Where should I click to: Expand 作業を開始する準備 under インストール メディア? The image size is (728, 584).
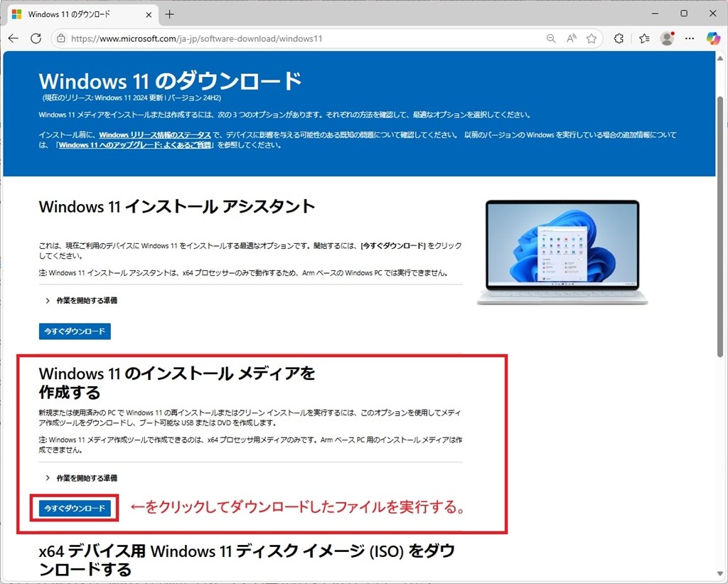click(x=81, y=478)
